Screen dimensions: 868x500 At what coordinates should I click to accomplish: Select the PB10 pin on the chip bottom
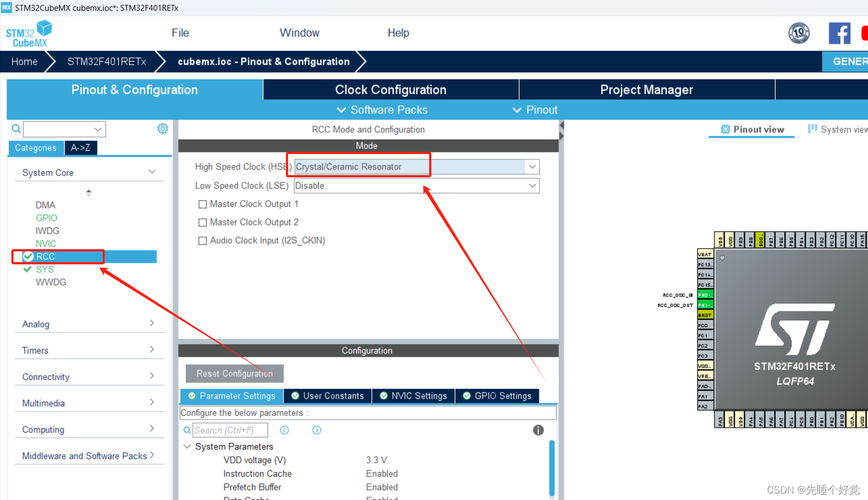click(842, 419)
